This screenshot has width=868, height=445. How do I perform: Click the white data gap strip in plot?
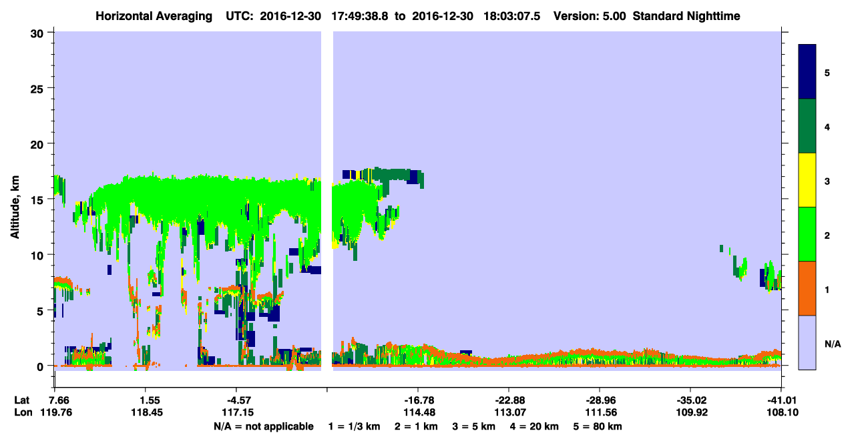click(327, 201)
